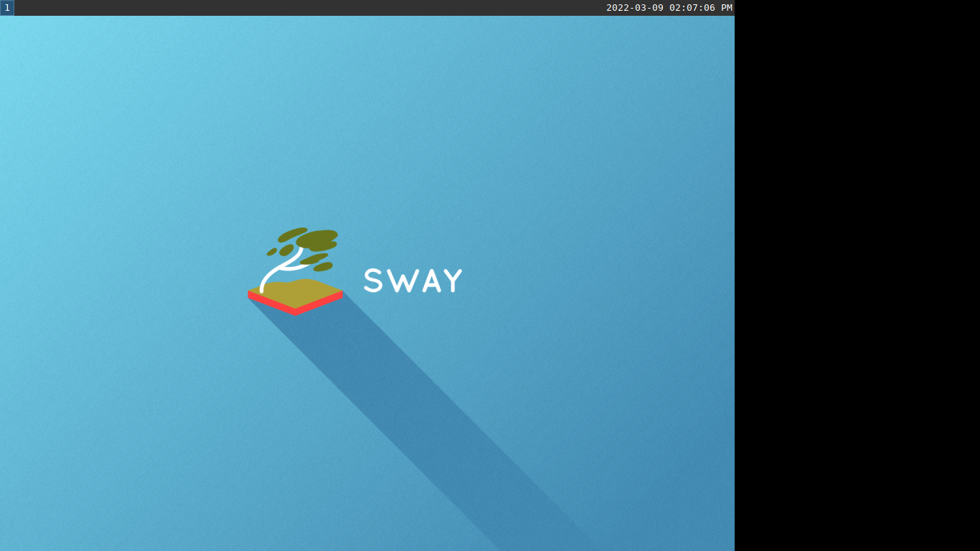Click the year 2022 in the status bar
Screen dimensions: 980x551
618,8
